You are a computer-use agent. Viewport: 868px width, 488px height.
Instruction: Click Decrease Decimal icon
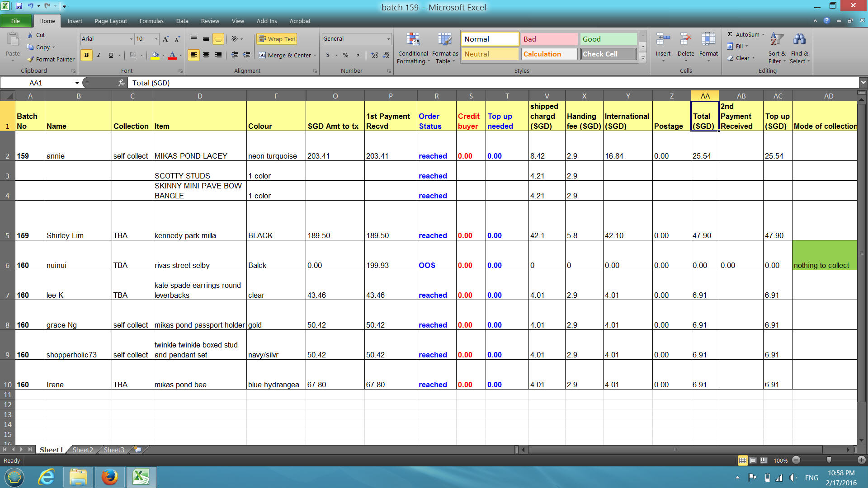point(386,55)
